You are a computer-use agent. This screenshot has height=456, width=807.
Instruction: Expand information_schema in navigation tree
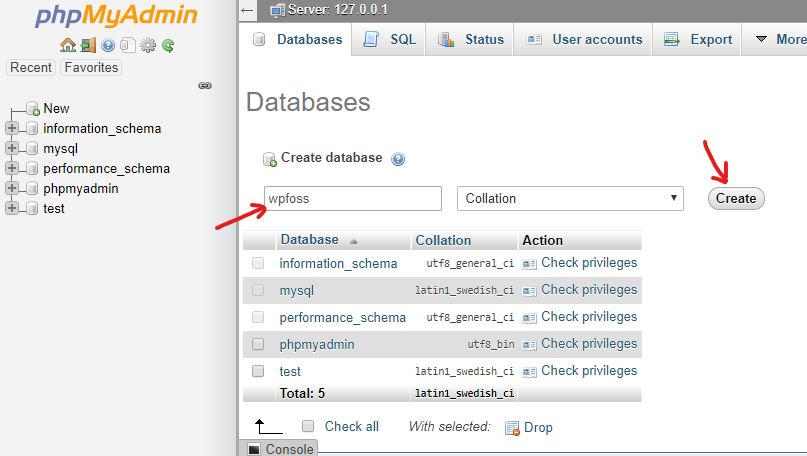(12, 128)
